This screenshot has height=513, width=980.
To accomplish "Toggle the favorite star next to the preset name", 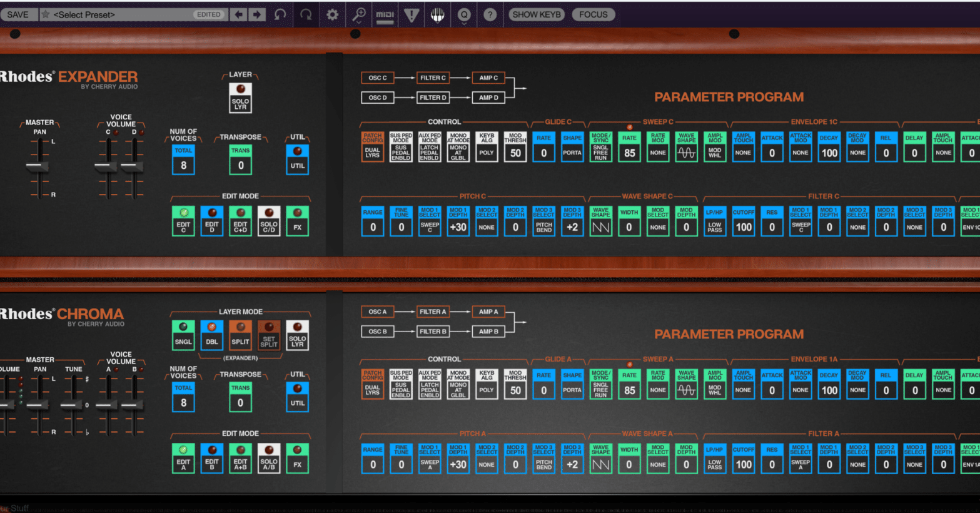I will point(44,14).
